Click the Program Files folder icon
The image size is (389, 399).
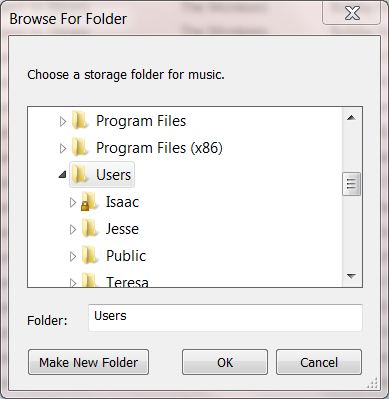click(x=80, y=120)
